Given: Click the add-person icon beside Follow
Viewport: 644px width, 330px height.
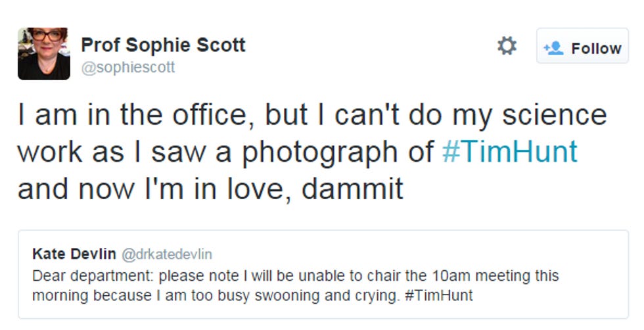Looking at the screenshot, I should [x=553, y=48].
